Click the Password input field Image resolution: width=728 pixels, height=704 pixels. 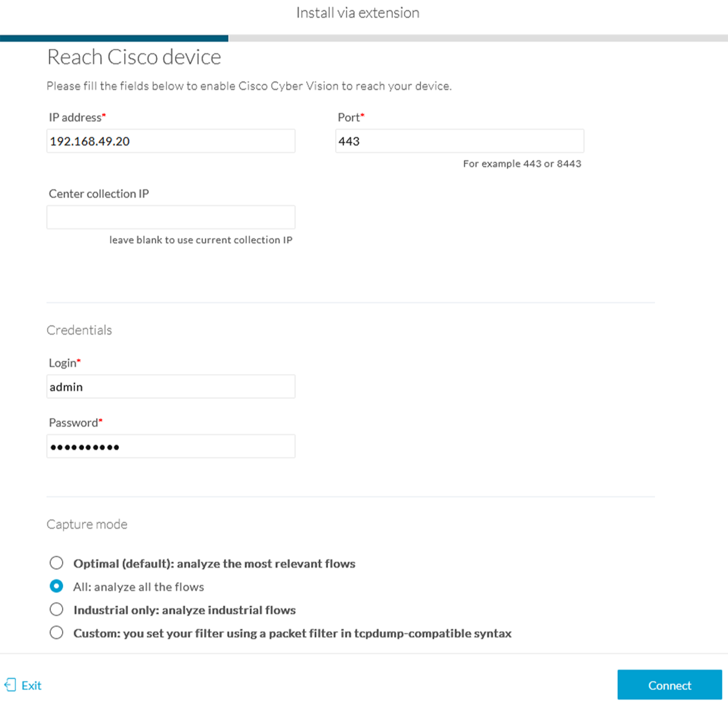click(x=170, y=446)
